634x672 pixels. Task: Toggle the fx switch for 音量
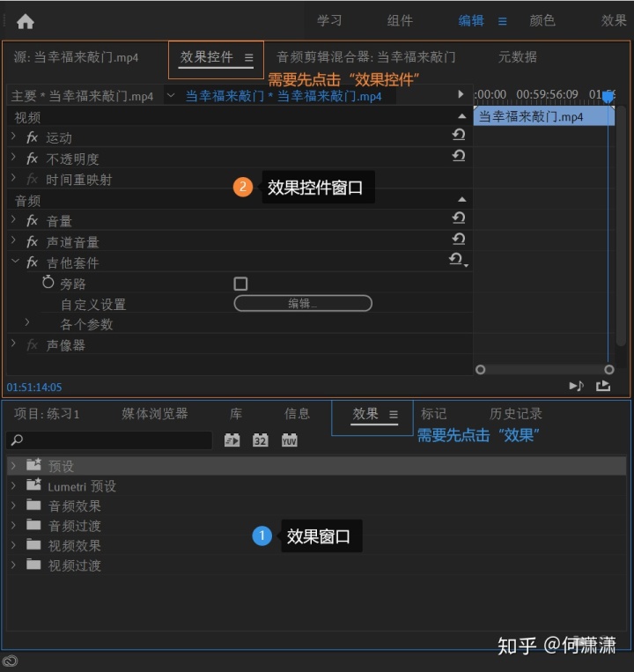tap(32, 221)
